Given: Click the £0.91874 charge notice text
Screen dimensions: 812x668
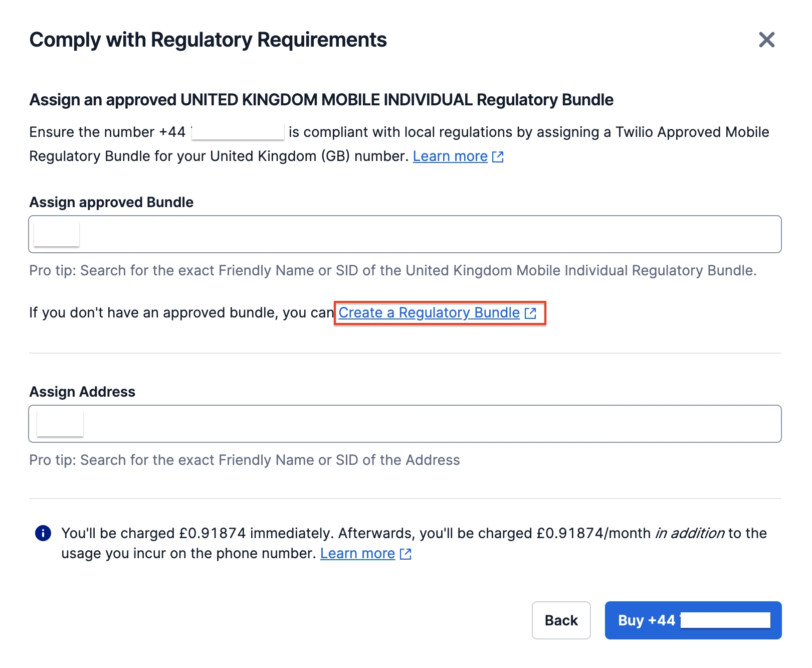Looking at the screenshot, I should (414, 534).
